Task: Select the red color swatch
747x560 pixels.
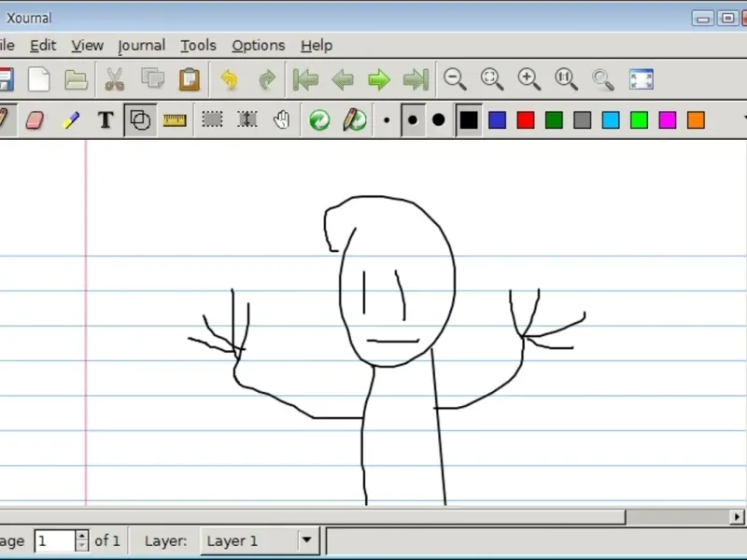Action: point(526,120)
